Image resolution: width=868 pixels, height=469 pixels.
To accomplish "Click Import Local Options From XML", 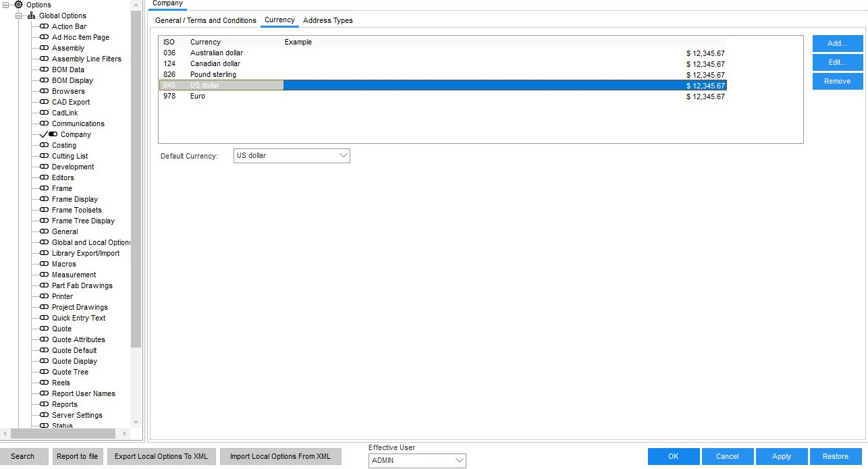I will tap(281, 456).
